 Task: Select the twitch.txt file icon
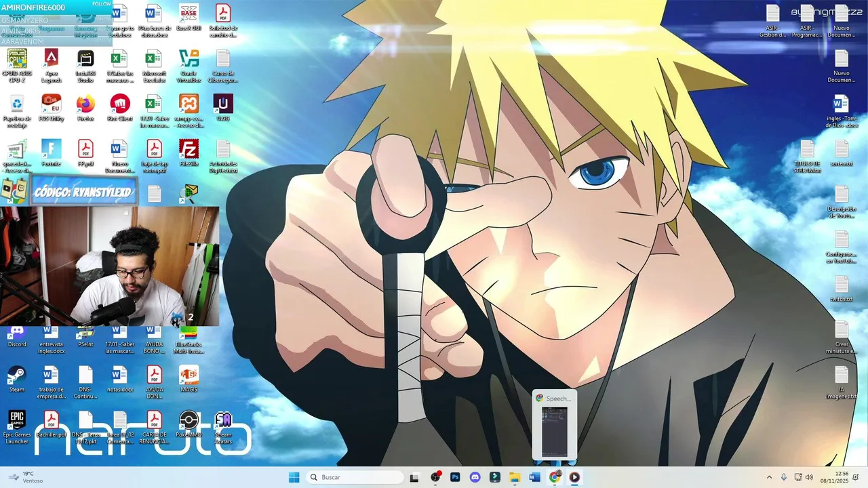point(842,289)
